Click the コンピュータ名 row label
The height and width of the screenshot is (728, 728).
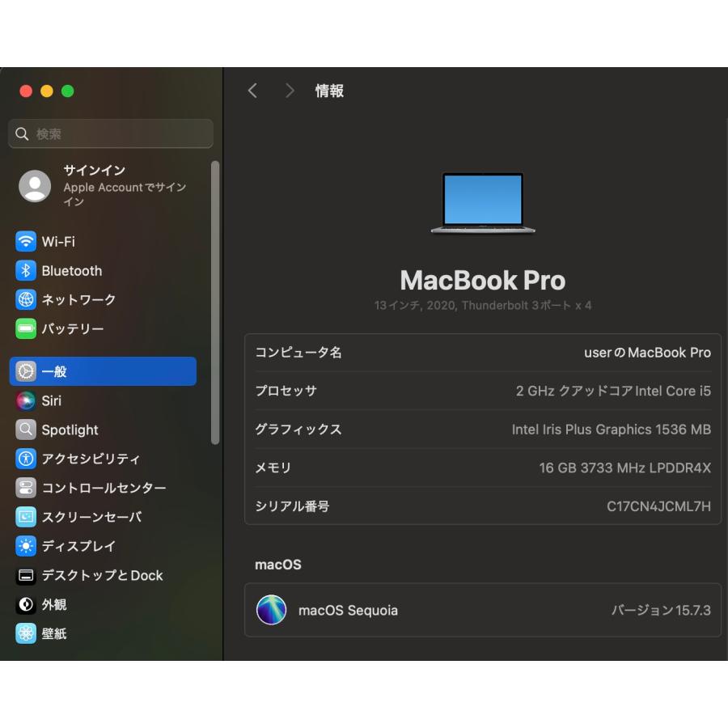point(298,353)
